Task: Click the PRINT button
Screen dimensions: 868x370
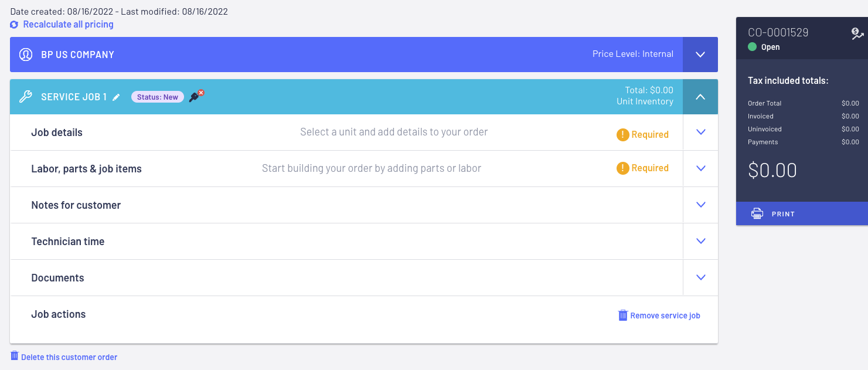Action: [802, 213]
